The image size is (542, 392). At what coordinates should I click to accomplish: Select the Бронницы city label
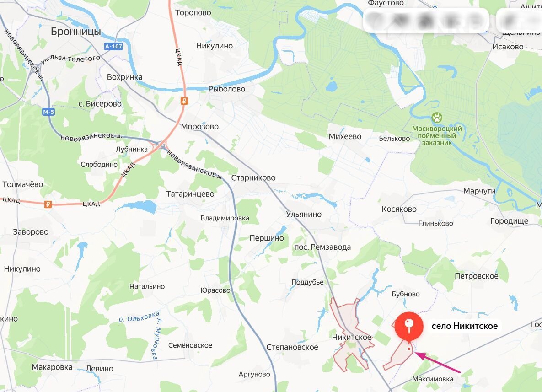click(76, 32)
